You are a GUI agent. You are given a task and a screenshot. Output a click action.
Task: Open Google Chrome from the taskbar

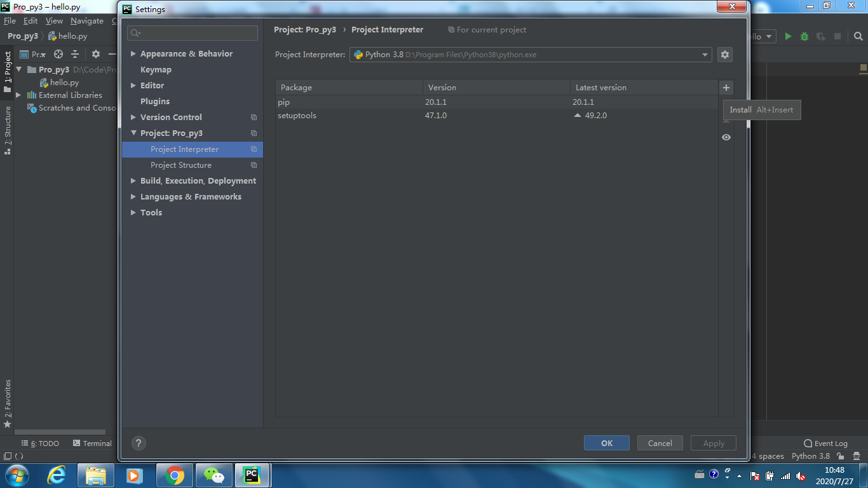tap(174, 475)
